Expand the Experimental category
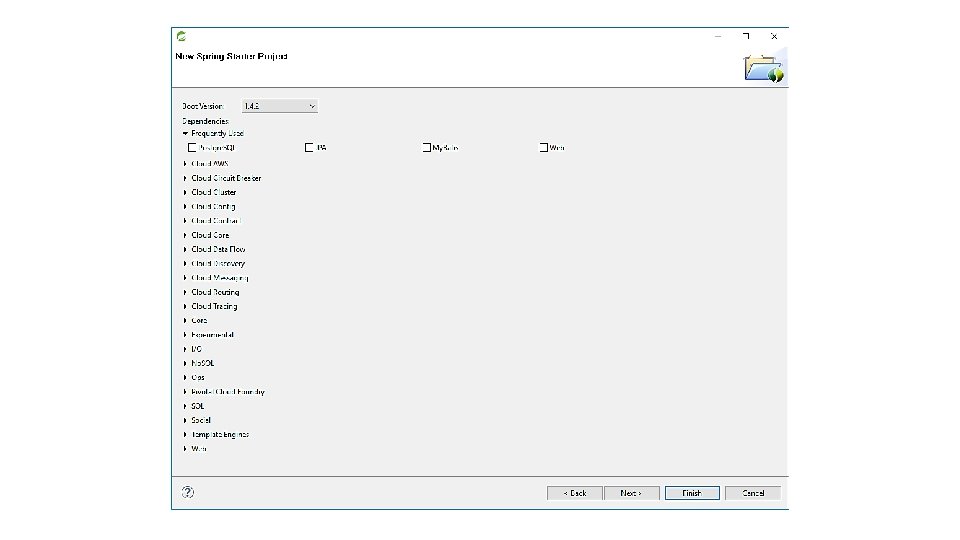 pos(185,335)
